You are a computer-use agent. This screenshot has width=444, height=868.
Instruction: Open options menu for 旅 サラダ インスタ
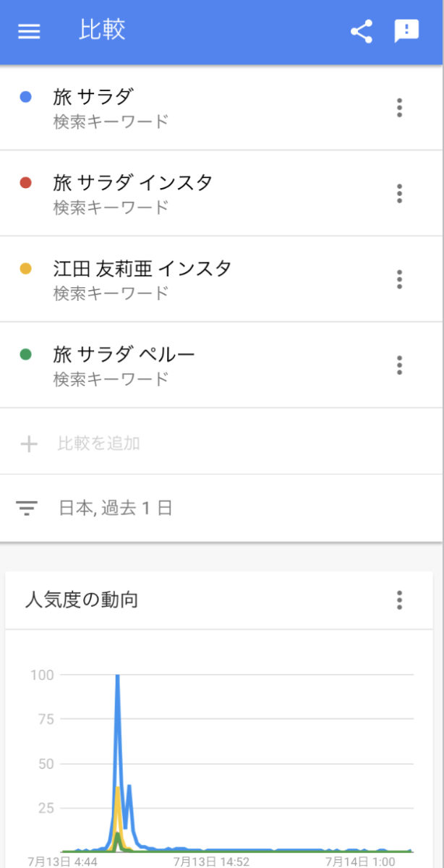click(x=399, y=194)
